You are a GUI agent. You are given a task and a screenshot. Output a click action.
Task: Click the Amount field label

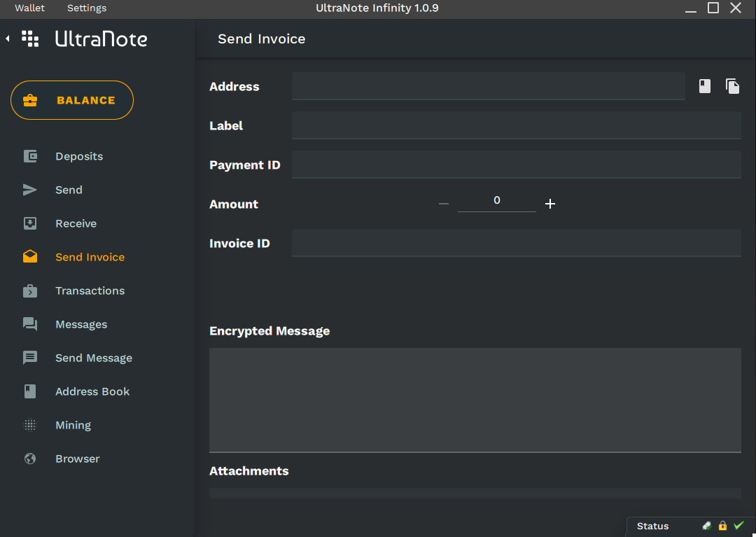click(x=234, y=204)
